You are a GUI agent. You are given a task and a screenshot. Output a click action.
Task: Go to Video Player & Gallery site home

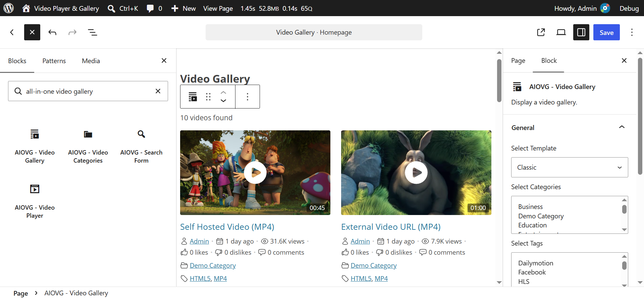click(61, 8)
